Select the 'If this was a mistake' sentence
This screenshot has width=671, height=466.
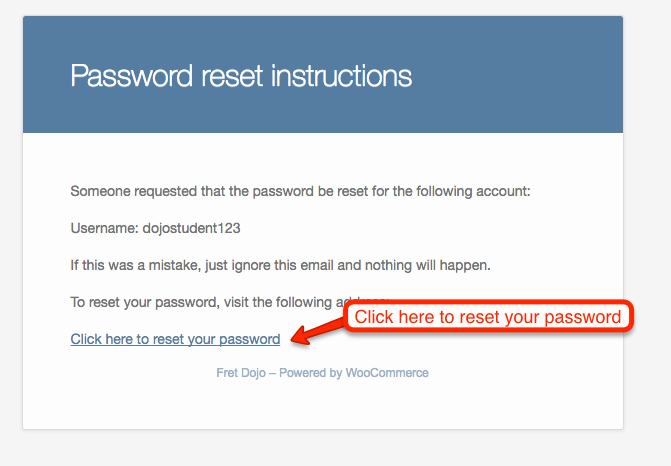280,265
